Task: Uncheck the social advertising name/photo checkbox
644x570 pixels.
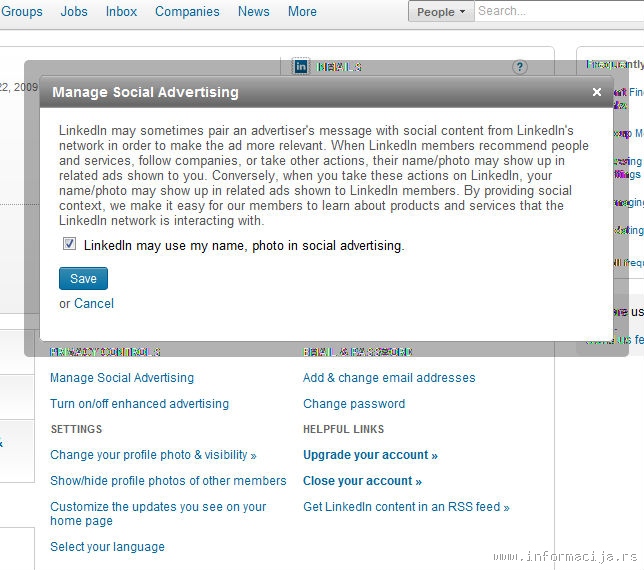Action: pos(69,244)
